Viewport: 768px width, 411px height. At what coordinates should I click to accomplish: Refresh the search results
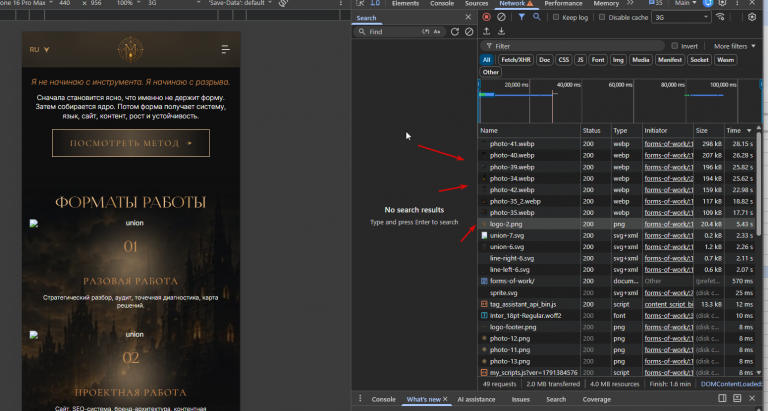(x=455, y=32)
